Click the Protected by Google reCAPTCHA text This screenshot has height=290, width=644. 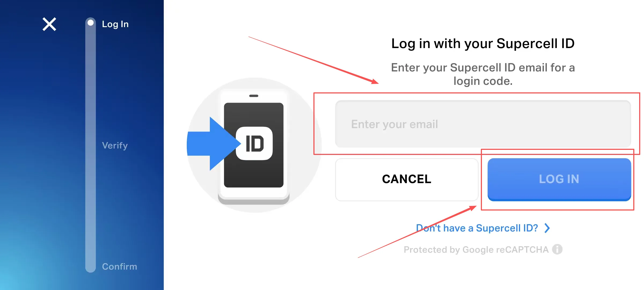pyautogui.click(x=476, y=250)
